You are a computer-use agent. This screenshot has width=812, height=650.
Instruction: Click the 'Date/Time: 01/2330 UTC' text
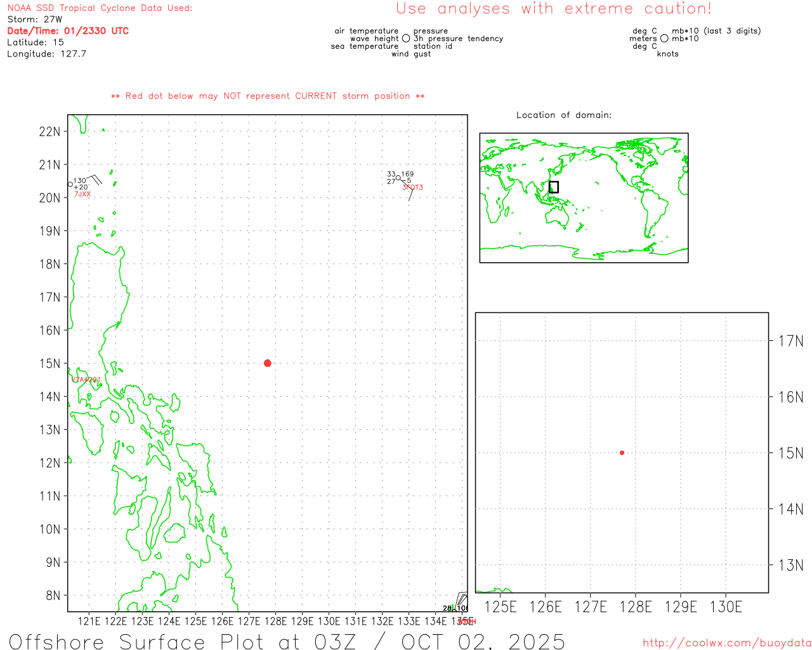point(68,31)
